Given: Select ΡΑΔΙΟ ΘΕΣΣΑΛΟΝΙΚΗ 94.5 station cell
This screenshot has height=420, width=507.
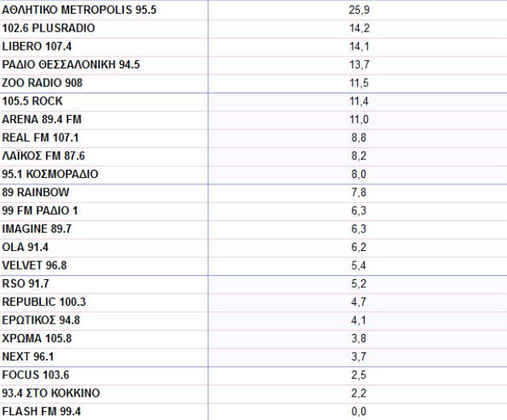Looking at the screenshot, I should (71, 64).
